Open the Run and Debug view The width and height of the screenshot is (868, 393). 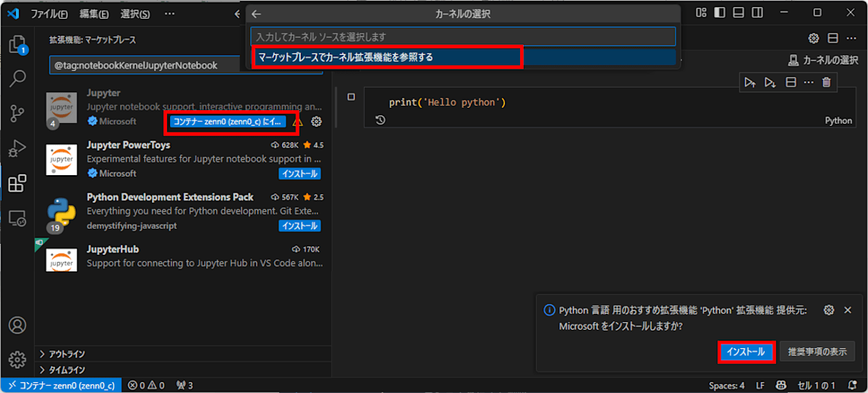click(x=17, y=148)
